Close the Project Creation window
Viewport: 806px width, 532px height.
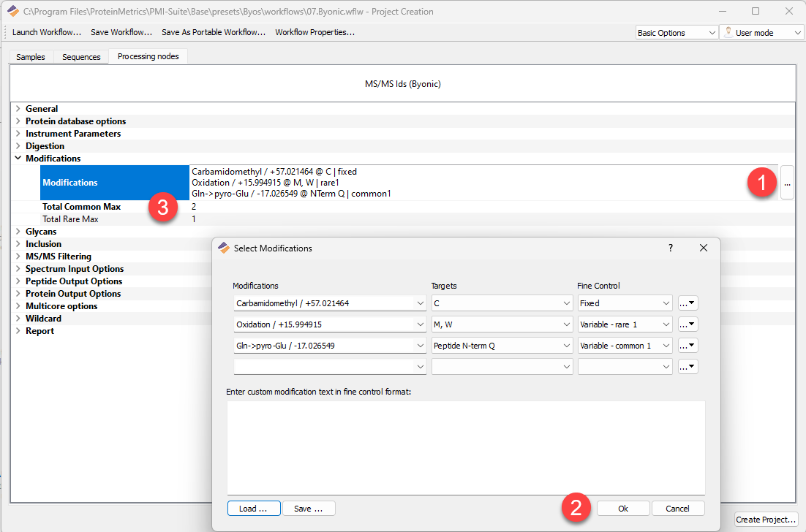789,11
